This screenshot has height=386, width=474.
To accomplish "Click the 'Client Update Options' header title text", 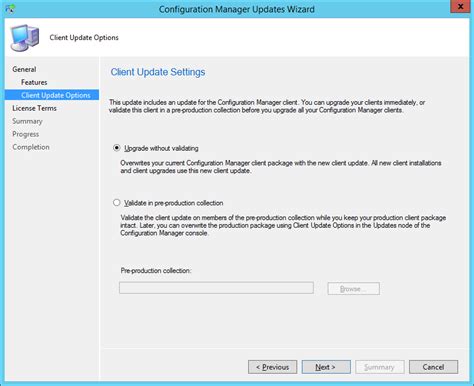I will tap(84, 38).
